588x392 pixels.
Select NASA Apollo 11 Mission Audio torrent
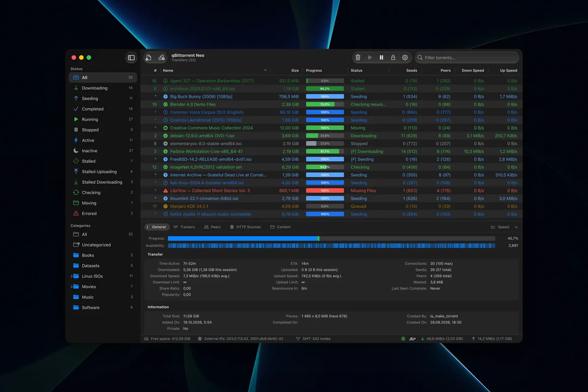332,215
